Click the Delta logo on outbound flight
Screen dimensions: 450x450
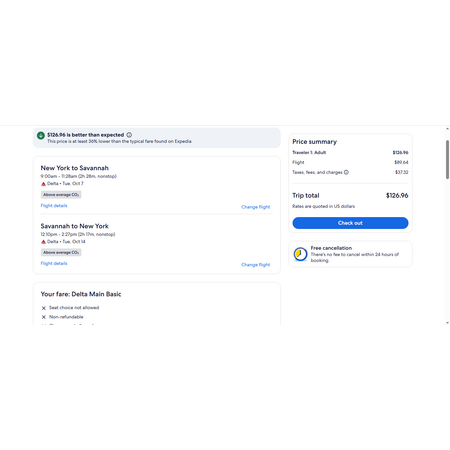coord(43,184)
